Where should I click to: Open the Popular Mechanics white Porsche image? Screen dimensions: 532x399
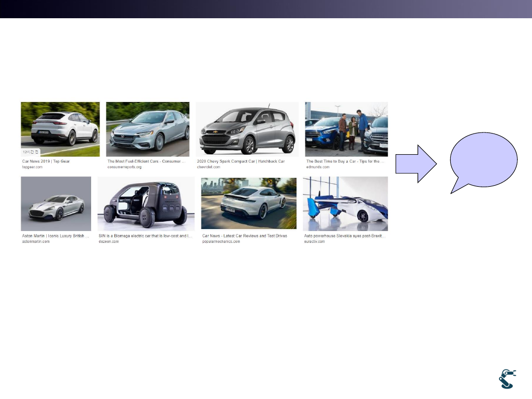pos(249,203)
